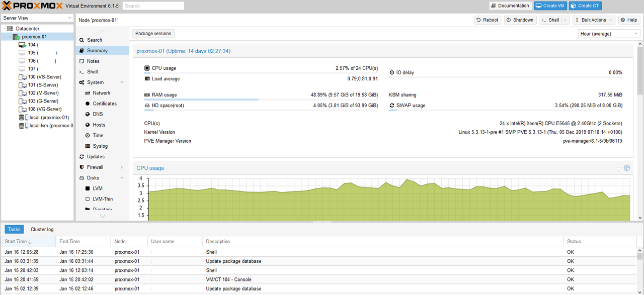644x295 pixels.
Task: Click the CPU usage progress bar
Action: (x=261, y=73)
